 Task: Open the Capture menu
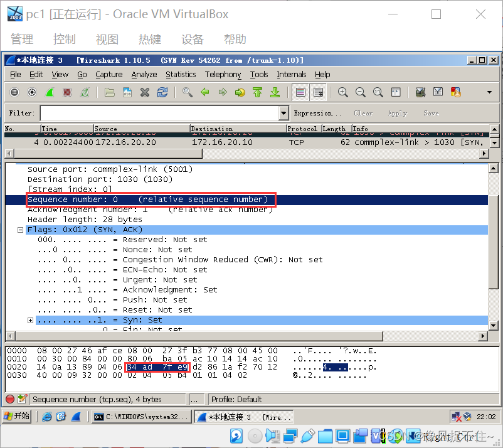coord(109,75)
